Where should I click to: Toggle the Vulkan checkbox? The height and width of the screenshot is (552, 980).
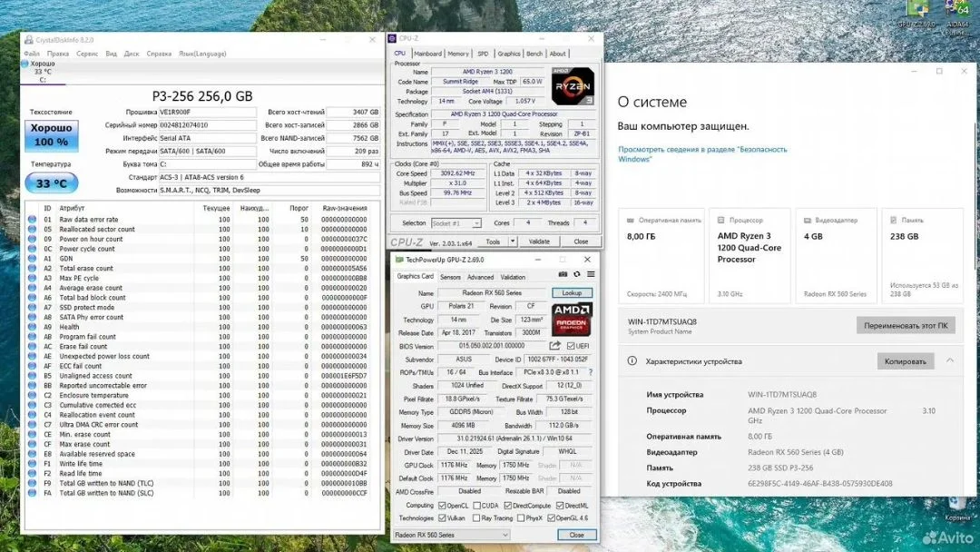pyautogui.click(x=442, y=518)
